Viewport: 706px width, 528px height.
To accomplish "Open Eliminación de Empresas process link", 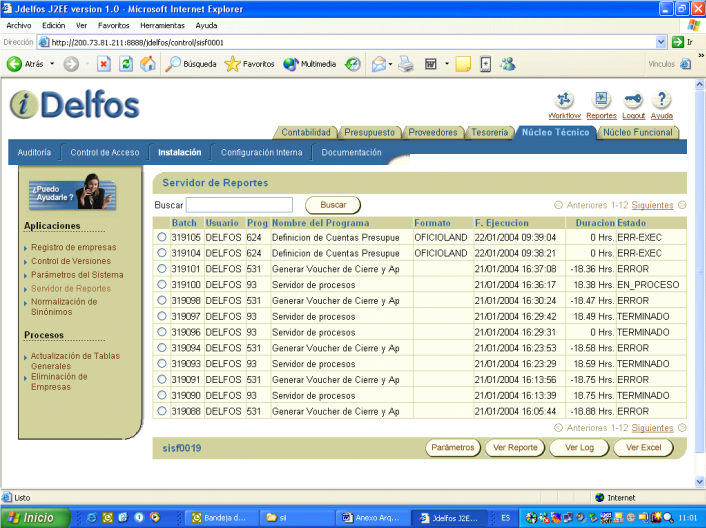I will pos(59,382).
